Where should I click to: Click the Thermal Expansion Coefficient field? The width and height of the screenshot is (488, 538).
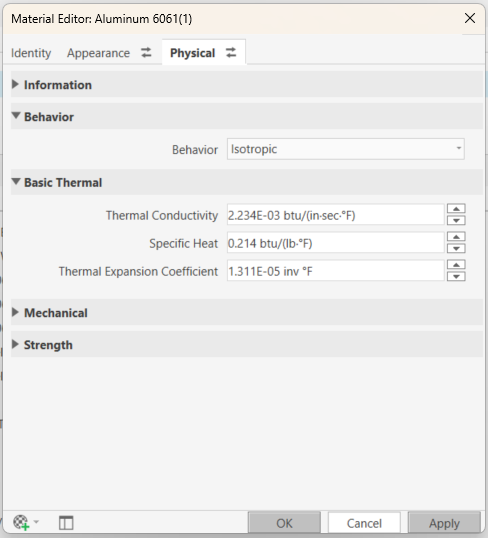point(336,271)
